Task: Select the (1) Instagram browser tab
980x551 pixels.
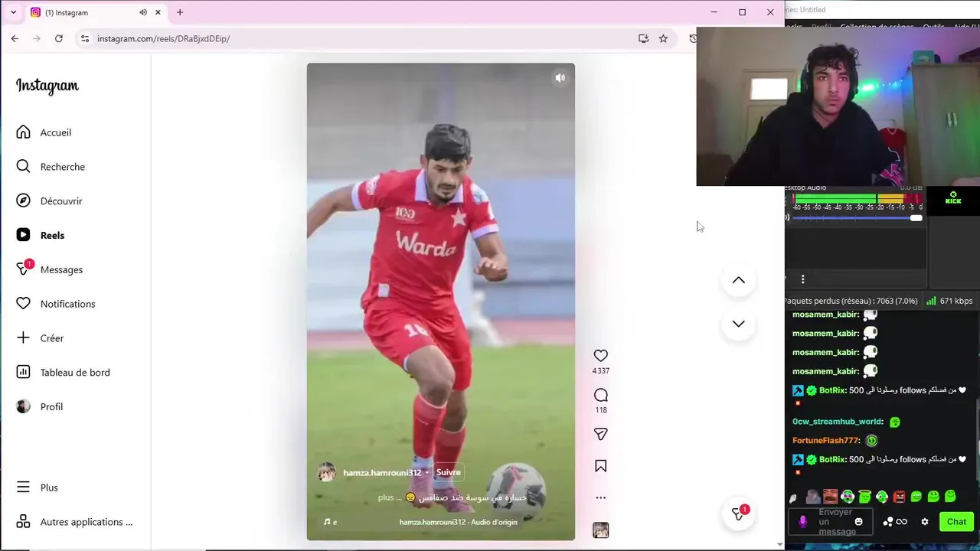Action: [95, 12]
